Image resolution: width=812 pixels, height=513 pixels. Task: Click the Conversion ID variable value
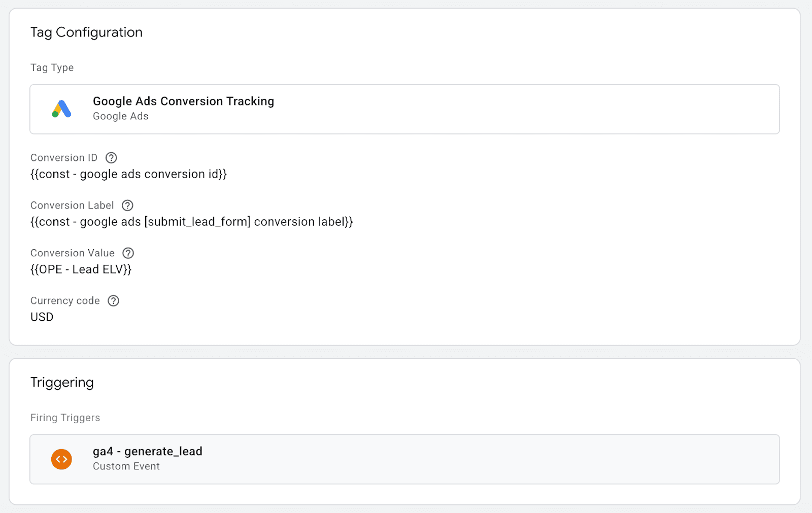[x=128, y=174]
